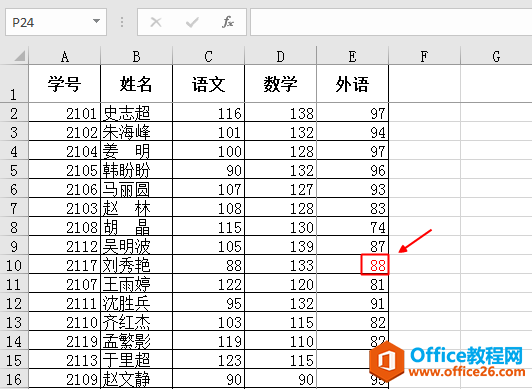532x389 pixels.
Task: Click the Insert Function fx icon
Action: pyautogui.click(x=228, y=22)
